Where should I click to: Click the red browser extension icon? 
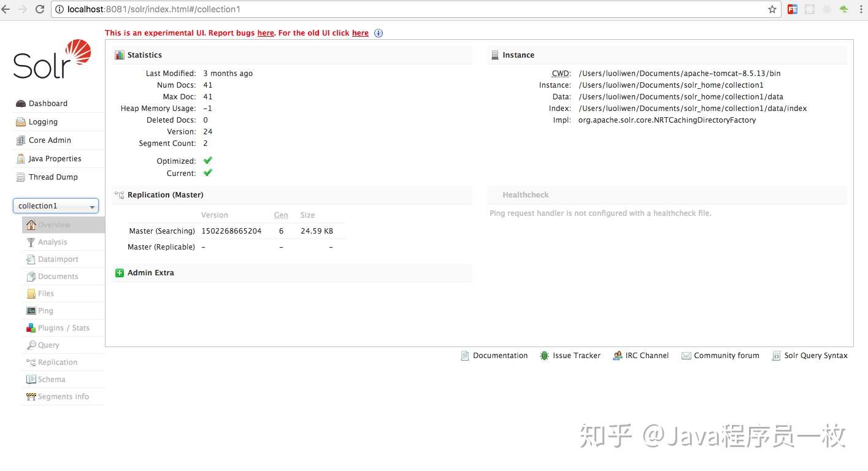pyautogui.click(x=793, y=9)
